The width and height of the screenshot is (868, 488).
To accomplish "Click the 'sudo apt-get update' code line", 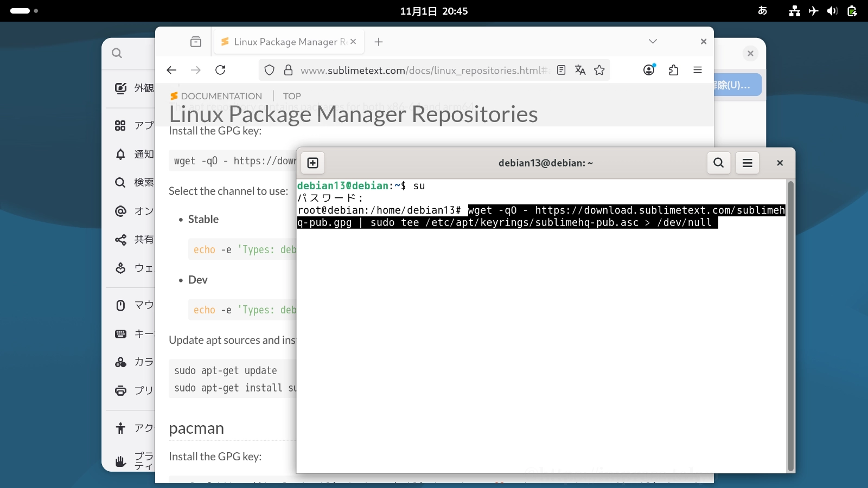I will tap(226, 370).
